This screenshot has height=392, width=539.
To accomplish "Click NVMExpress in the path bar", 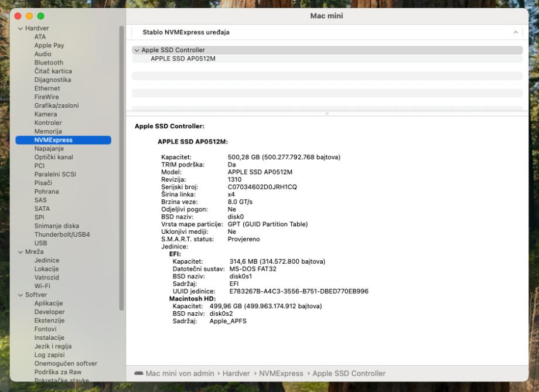I will pyautogui.click(x=281, y=373).
